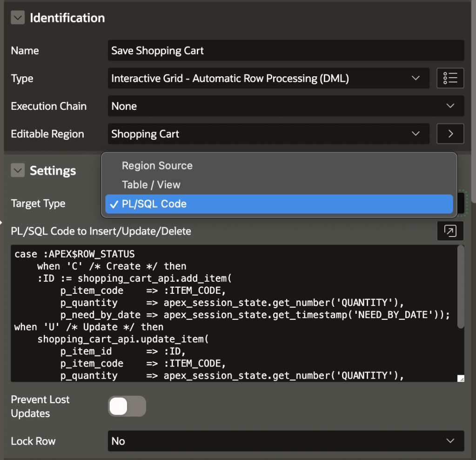
Task: Click the Editable Region dropdown arrow icon
Action: (x=416, y=134)
